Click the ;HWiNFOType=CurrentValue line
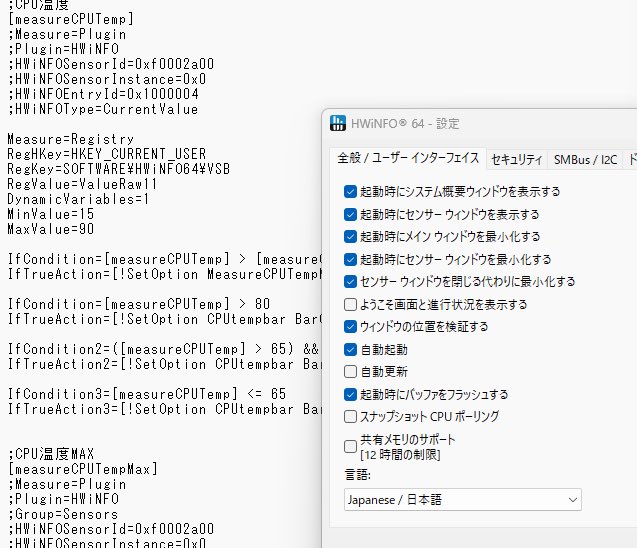The width and height of the screenshot is (637, 548). tap(103, 109)
